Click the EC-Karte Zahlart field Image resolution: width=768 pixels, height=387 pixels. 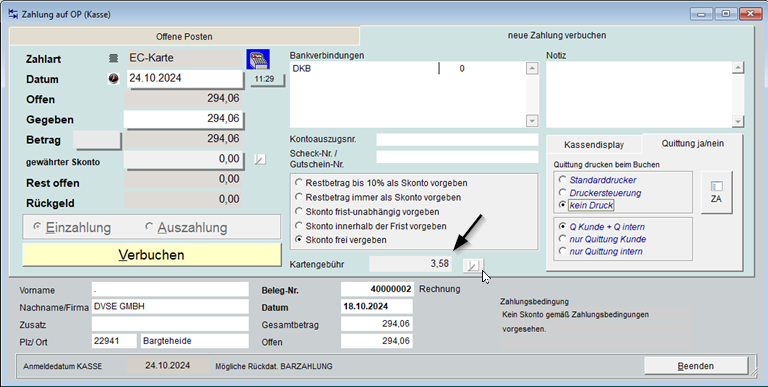[x=184, y=58]
